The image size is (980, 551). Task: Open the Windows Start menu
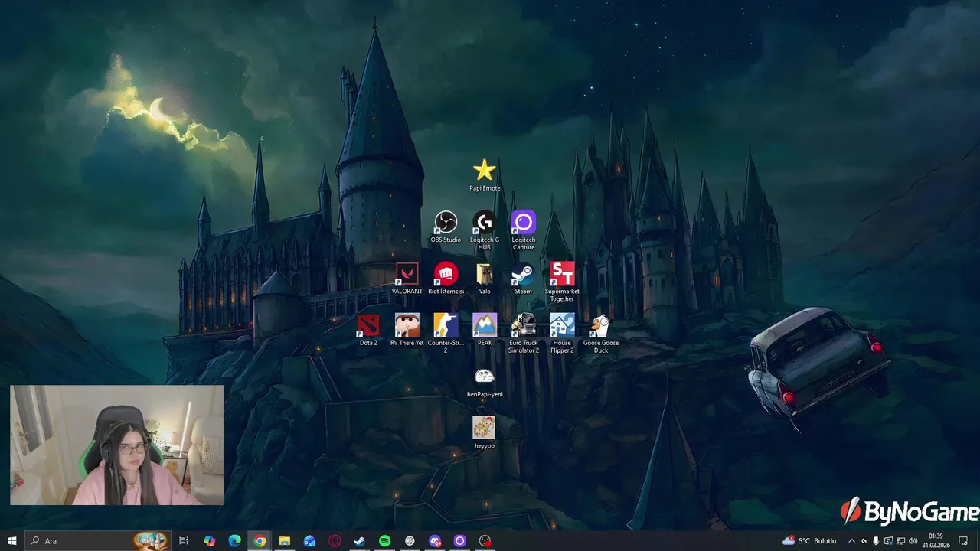12,541
